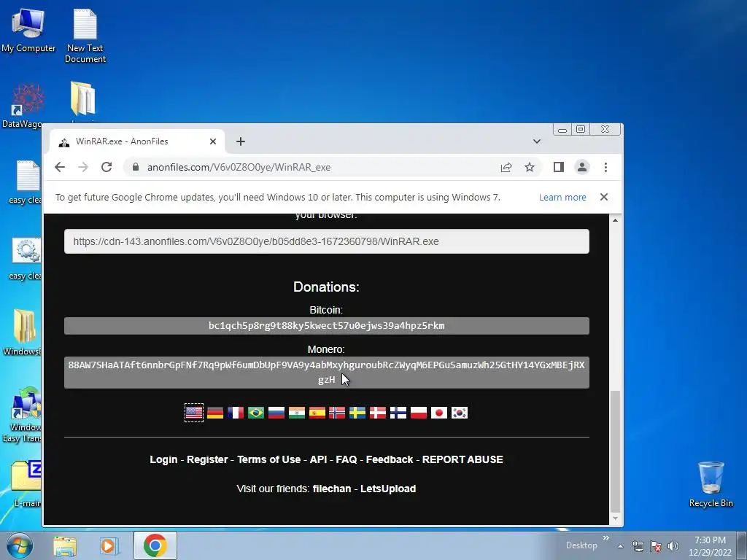Open the Learn more link
Screen dimensions: 747x560
click(562, 197)
